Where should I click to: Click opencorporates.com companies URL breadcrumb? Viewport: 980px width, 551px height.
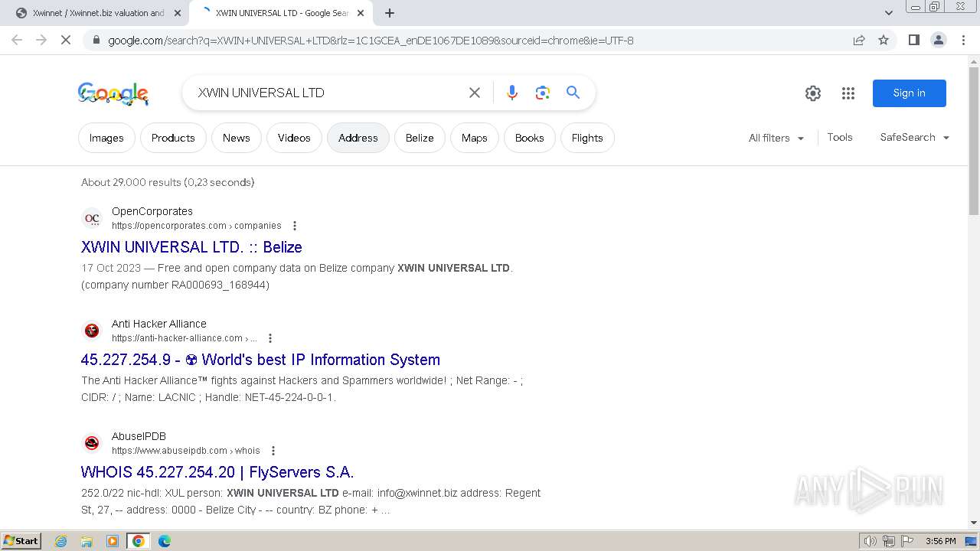click(197, 226)
